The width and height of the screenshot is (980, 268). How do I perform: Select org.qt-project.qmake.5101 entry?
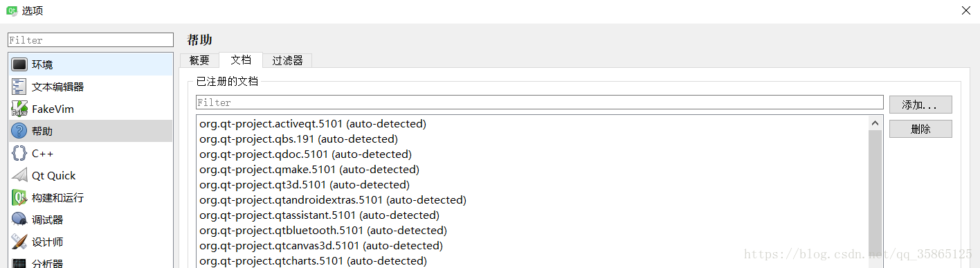309,169
